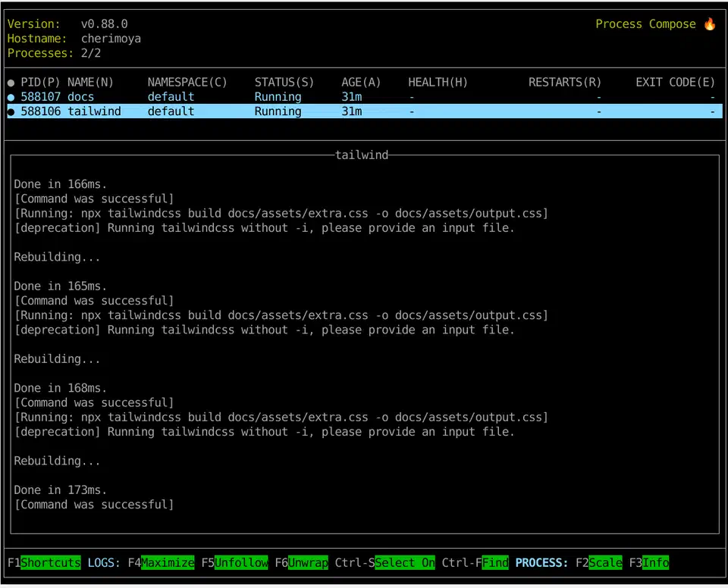Click the Process Compose title text
Image resolution: width=728 pixels, height=588 pixels.
pyautogui.click(x=645, y=23)
